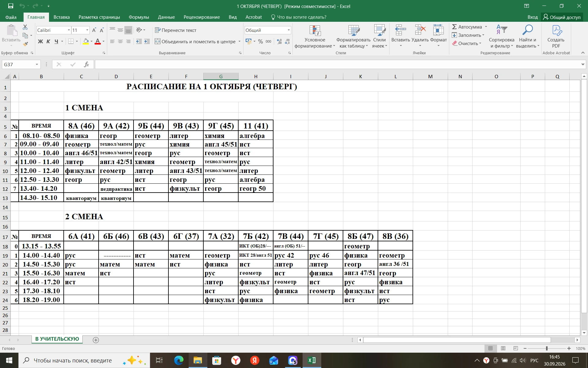Switch to Page Layout view icon

503,348
